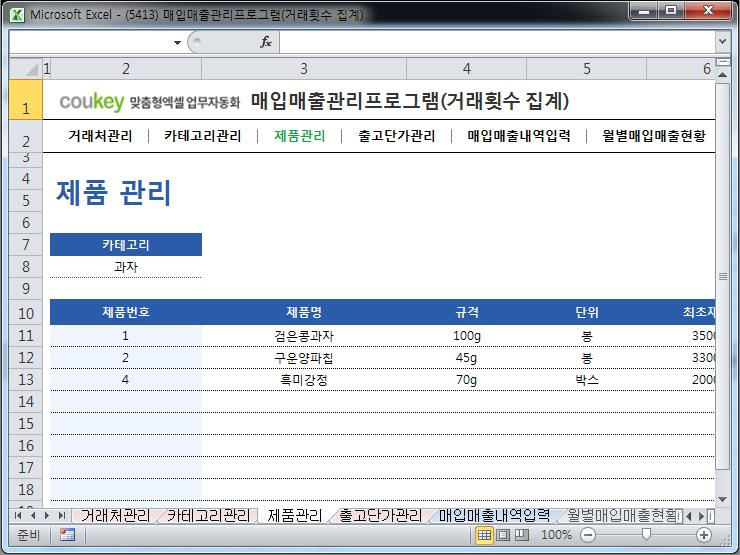Select the 과자 category cell
This screenshot has height=555, width=740.
(x=126, y=267)
